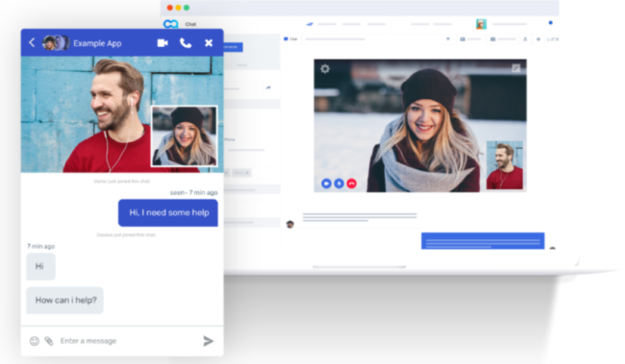The width and height of the screenshot is (625, 364).
Task: Click the person icon in the chat toolbar
Action: click(x=525, y=39)
